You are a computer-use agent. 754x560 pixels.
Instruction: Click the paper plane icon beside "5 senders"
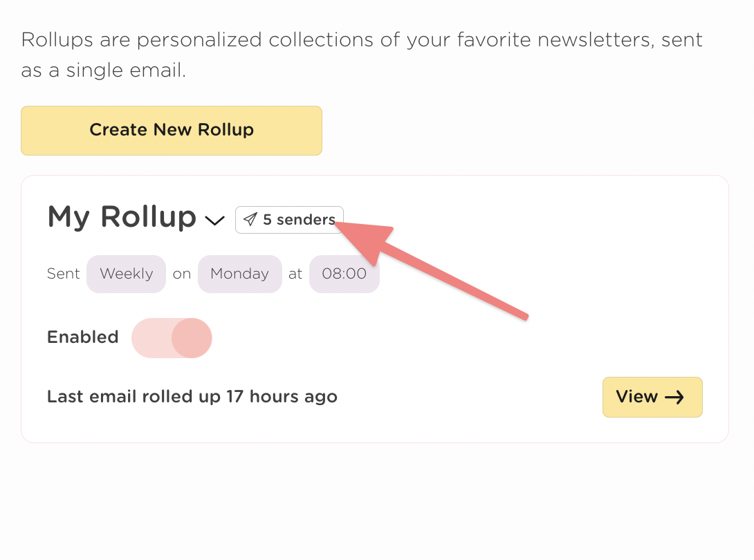pyautogui.click(x=250, y=220)
